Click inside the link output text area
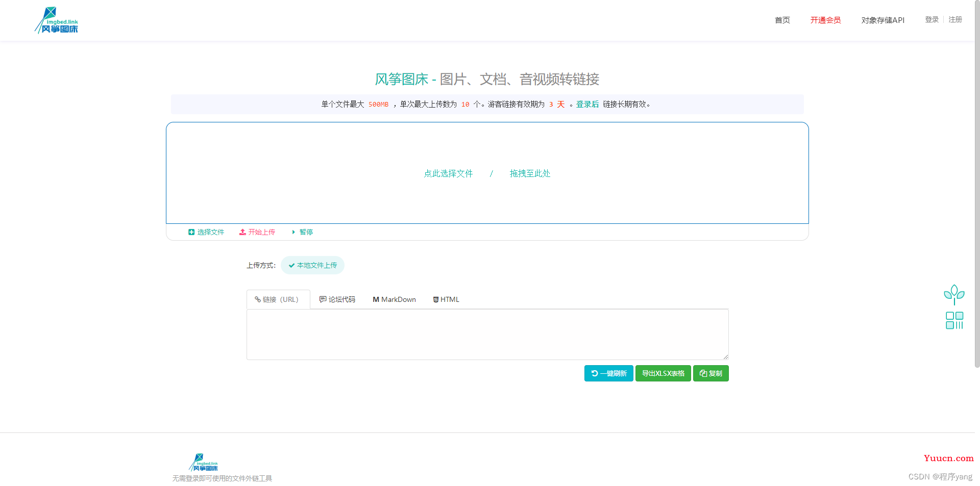Screen dimensions: 980x486 click(x=487, y=335)
